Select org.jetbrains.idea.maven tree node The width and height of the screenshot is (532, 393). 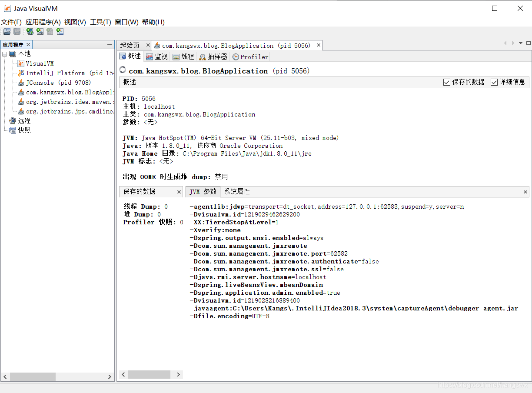[x=70, y=102]
